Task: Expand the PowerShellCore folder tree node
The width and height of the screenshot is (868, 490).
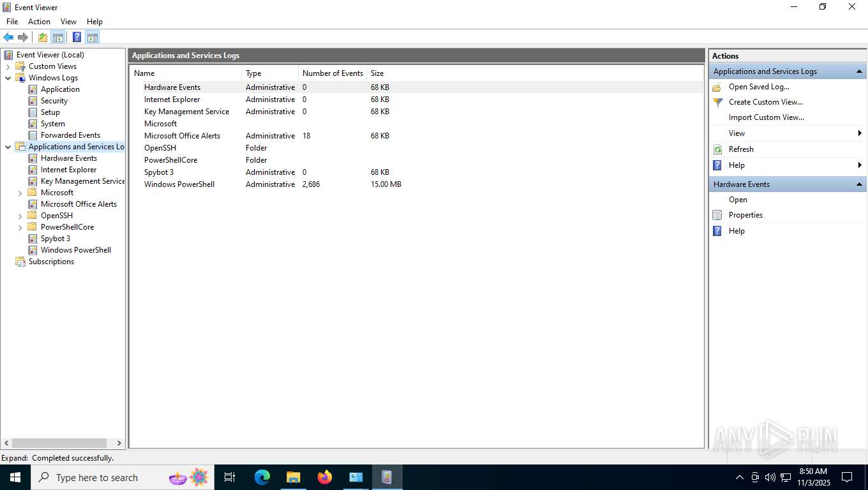Action: point(20,227)
